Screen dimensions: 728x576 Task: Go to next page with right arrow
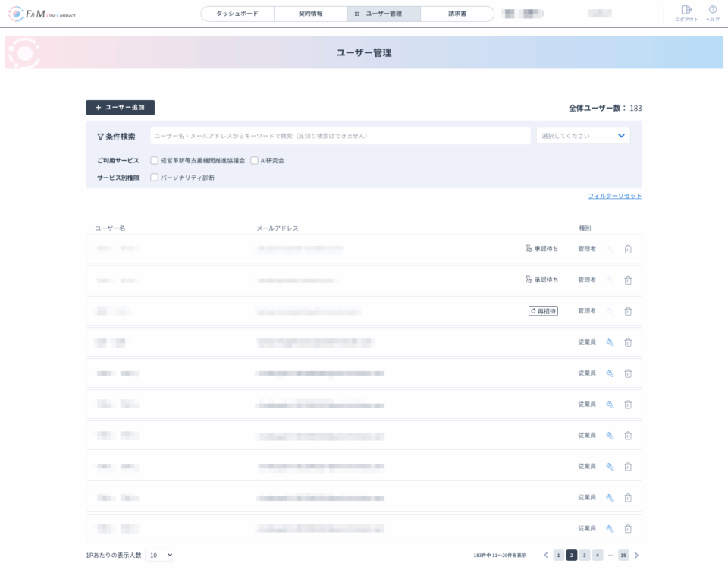click(636, 556)
